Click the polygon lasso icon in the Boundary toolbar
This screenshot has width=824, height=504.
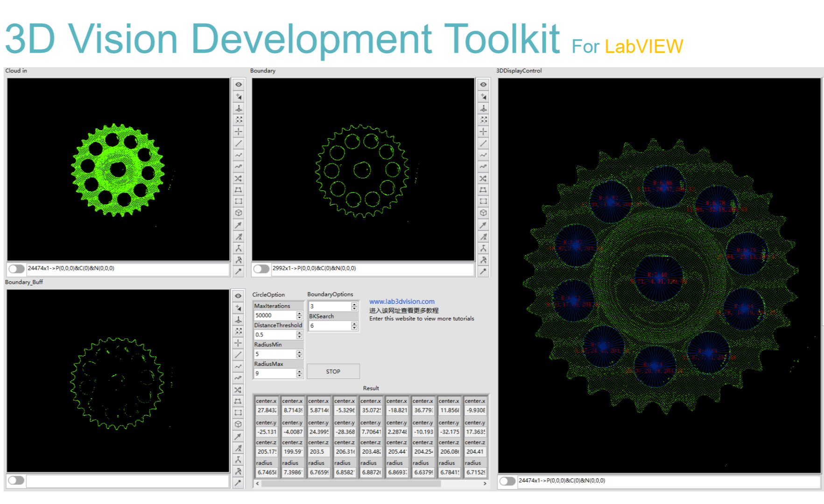click(x=483, y=189)
